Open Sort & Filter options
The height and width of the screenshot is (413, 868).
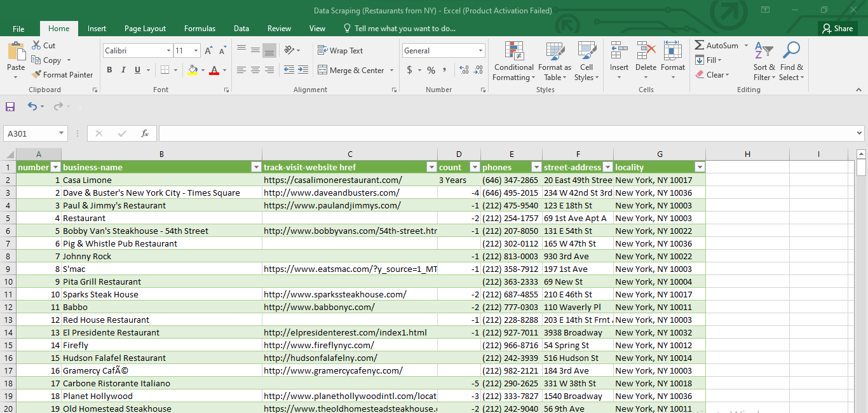pyautogui.click(x=764, y=62)
